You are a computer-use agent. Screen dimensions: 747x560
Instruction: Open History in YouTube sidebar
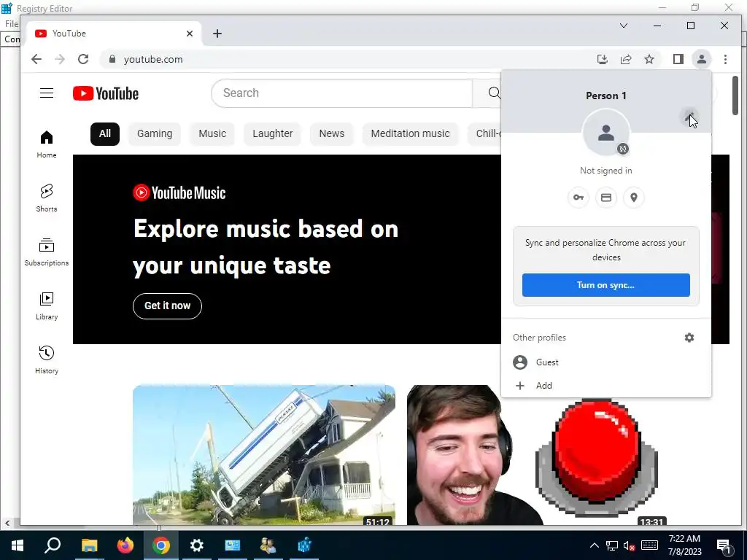[47, 359]
